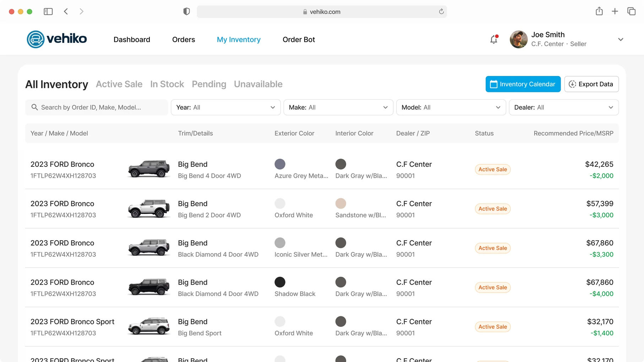This screenshot has height=362, width=644.
Task: Open the silver Bronco thumbnail
Action: [149, 247]
